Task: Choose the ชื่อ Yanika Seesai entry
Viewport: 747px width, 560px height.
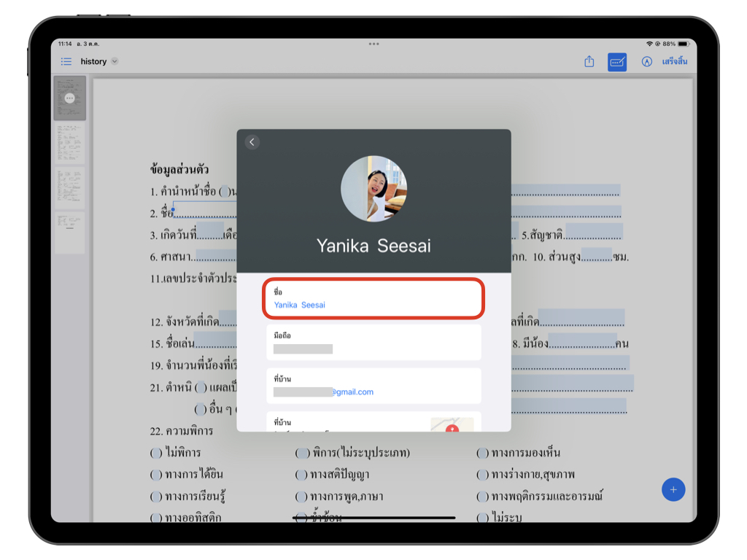Action: coord(373,298)
